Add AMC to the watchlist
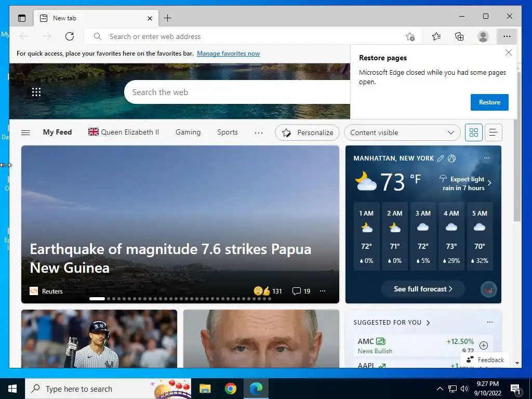The width and height of the screenshot is (532, 399). (x=484, y=345)
